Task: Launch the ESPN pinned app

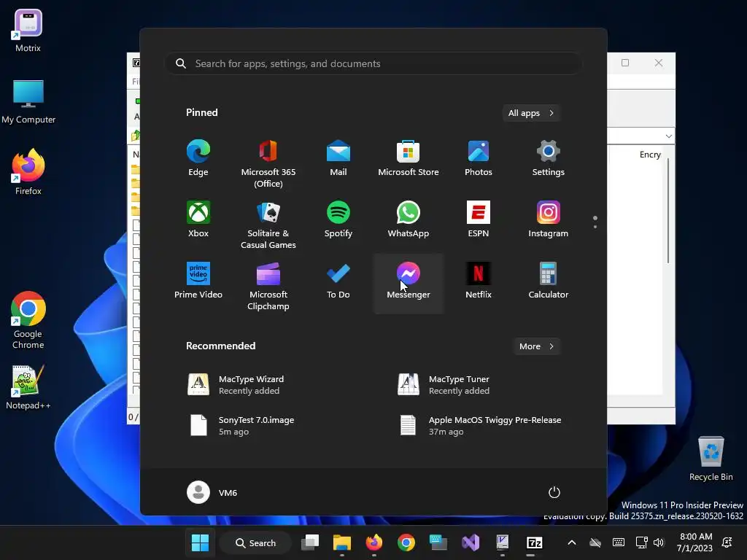Action: 479,220
